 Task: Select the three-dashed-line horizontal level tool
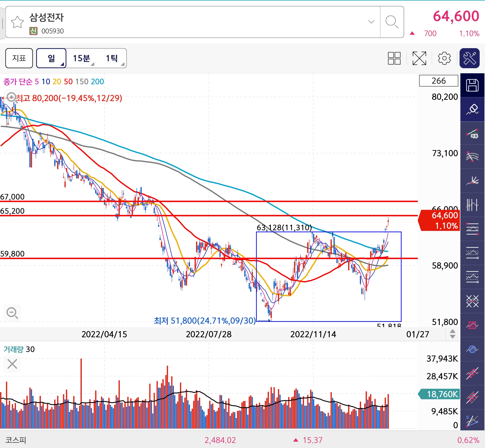472,277
